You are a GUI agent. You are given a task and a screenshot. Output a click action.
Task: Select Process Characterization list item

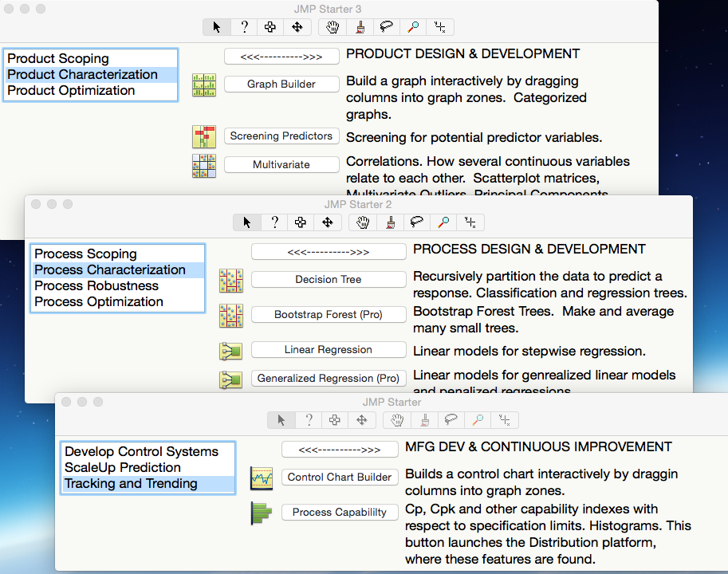click(x=117, y=270)
